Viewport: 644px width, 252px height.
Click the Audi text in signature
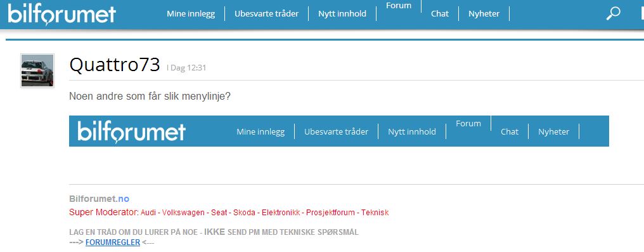(x=149, y=213)
